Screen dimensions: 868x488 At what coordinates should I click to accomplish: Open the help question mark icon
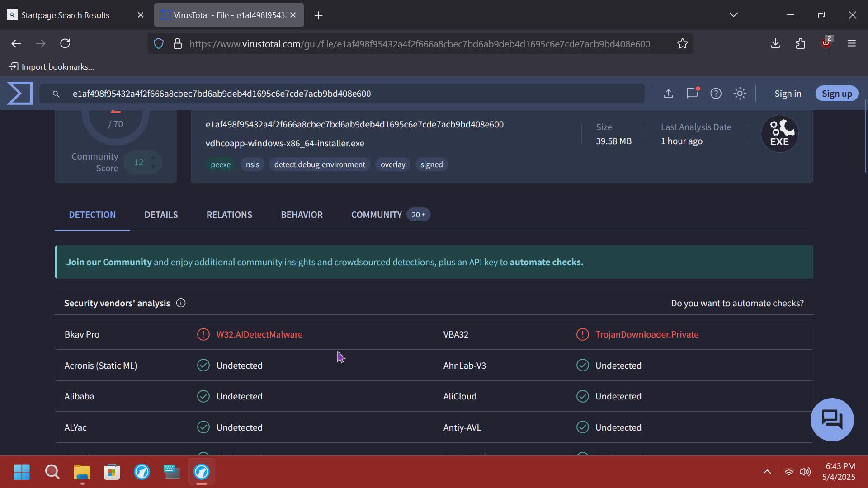716,94
